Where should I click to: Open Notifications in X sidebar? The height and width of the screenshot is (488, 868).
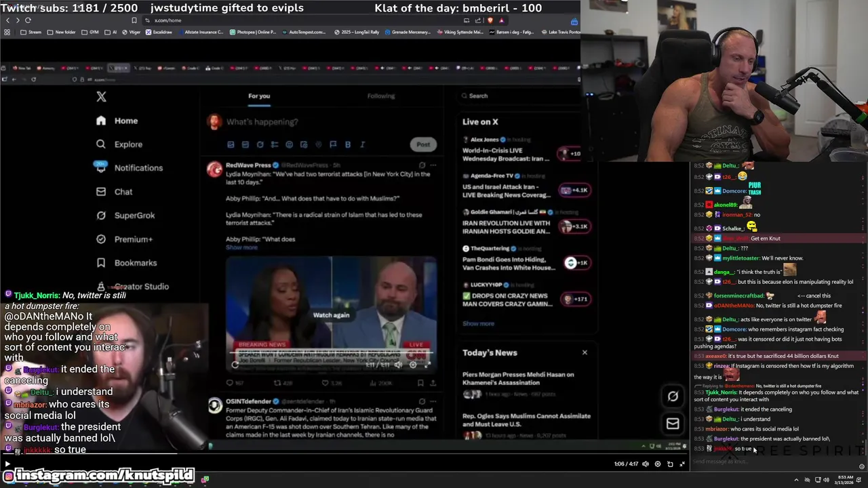coord(129,168)
